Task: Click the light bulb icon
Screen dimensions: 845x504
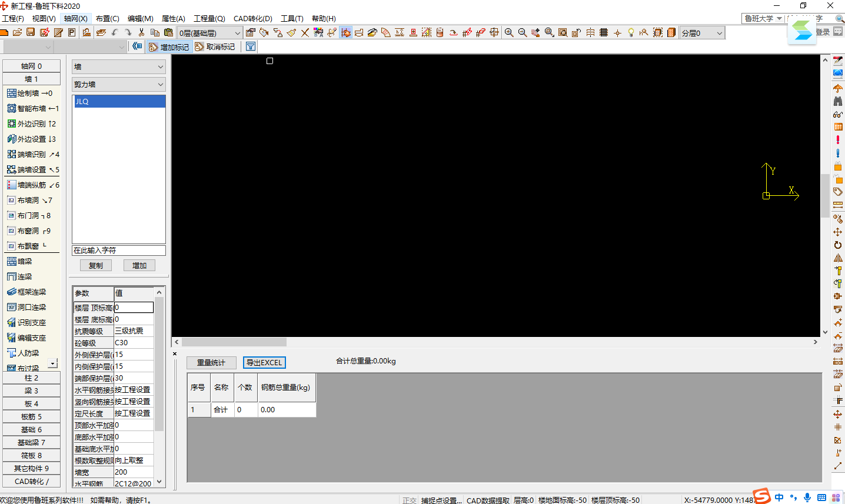Action: (631, 32)
